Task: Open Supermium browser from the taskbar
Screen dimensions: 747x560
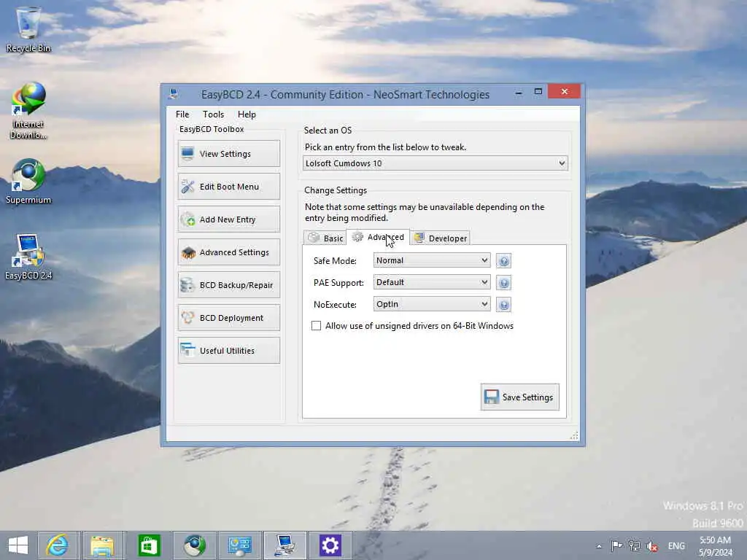Action: (194, 545)
